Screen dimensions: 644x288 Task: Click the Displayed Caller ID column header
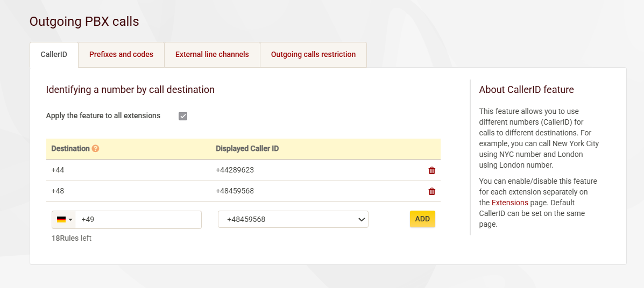[x=247, y=149]
